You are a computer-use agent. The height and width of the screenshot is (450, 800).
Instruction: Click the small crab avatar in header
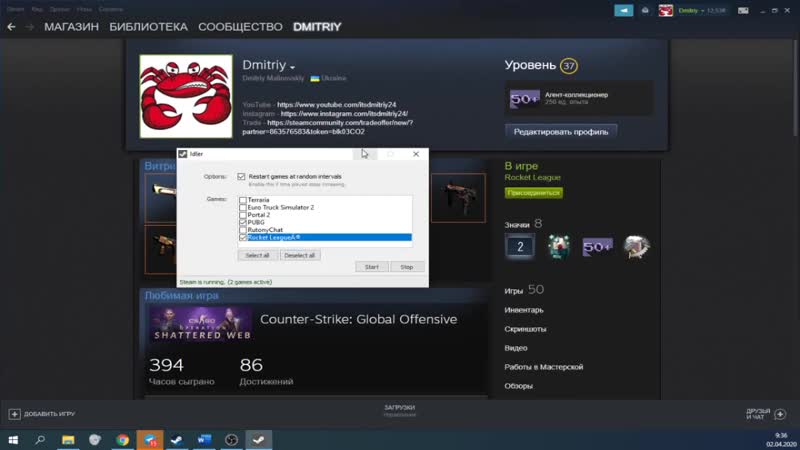665,10
